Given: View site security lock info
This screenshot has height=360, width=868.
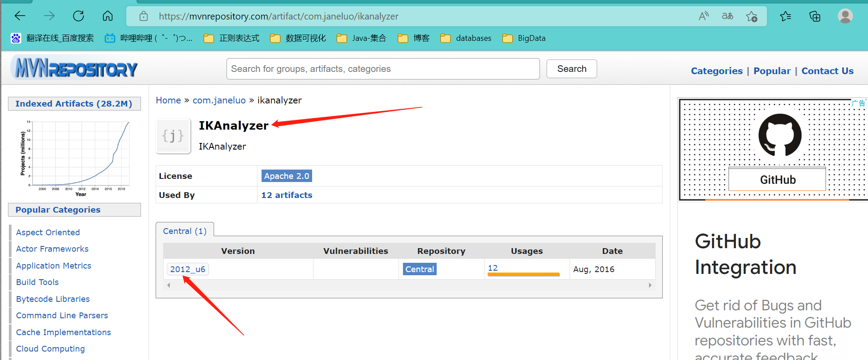Looking at the screenshot, I should coord(144,16).
